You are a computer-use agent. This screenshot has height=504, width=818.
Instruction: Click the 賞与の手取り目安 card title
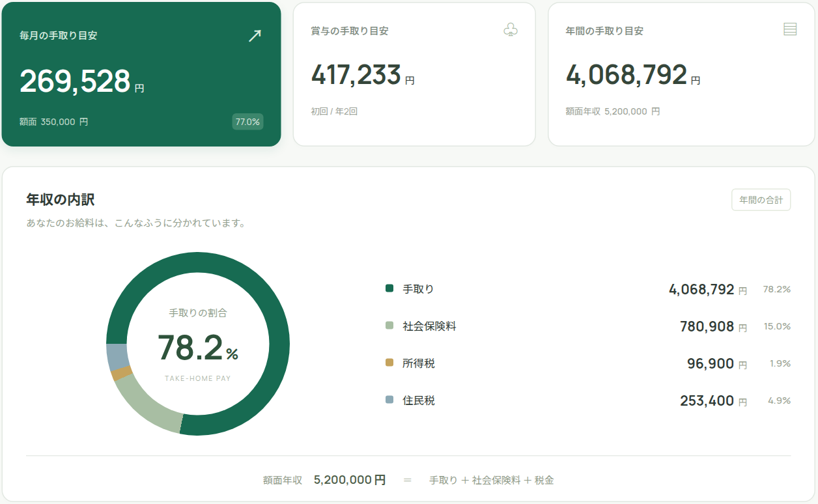click(x=350, y=31)
